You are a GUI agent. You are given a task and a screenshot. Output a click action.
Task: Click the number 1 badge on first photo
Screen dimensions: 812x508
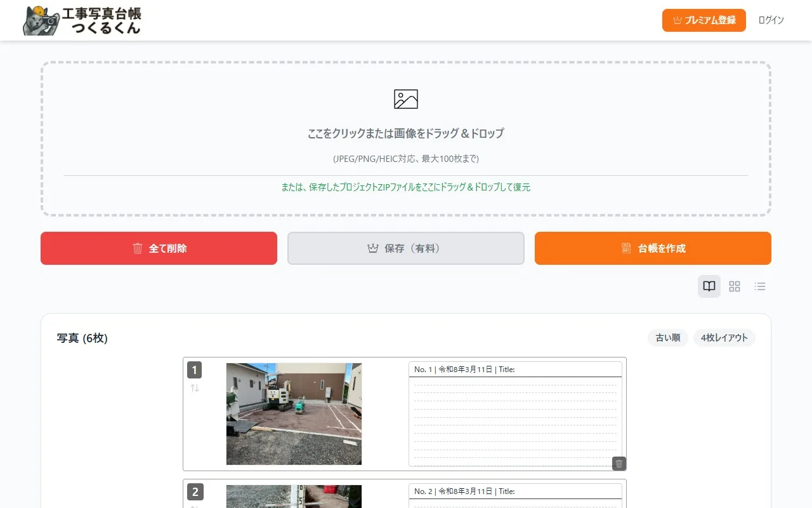[x=195, y=370]
